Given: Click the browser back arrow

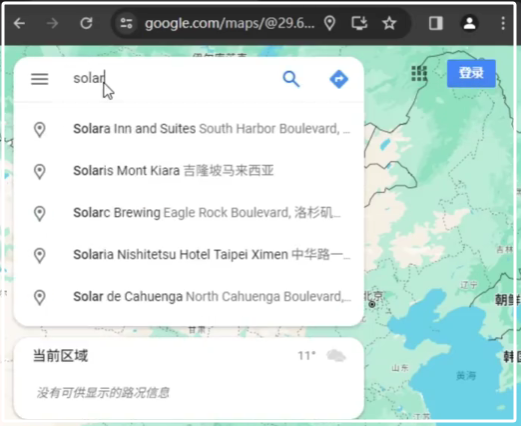Looking at the screenshot, I should click(19, 23).
